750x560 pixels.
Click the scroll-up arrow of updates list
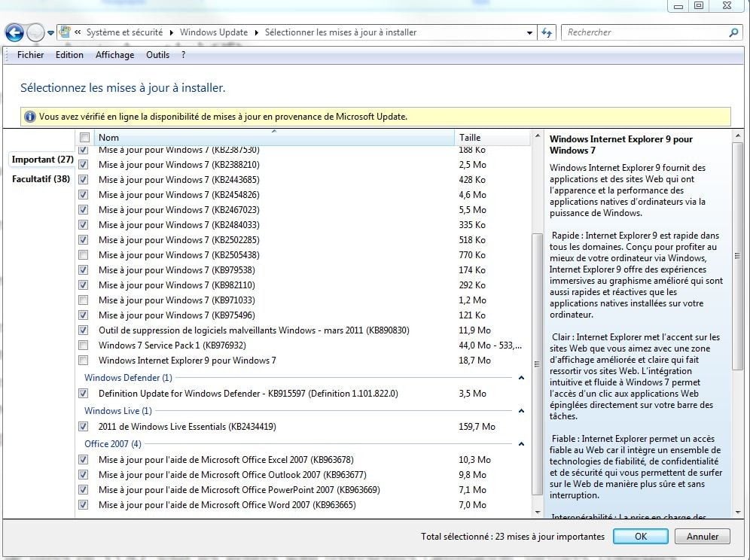pos(537,138)
